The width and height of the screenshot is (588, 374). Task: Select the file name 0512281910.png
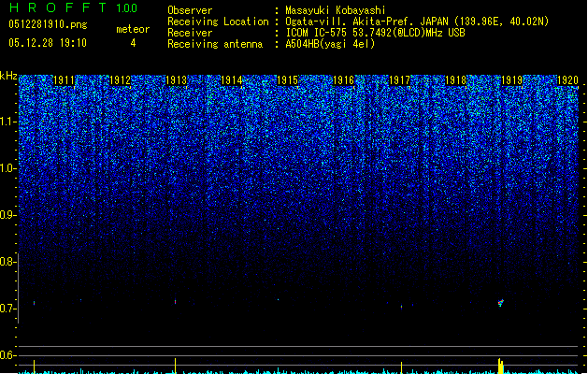[48, 25]
